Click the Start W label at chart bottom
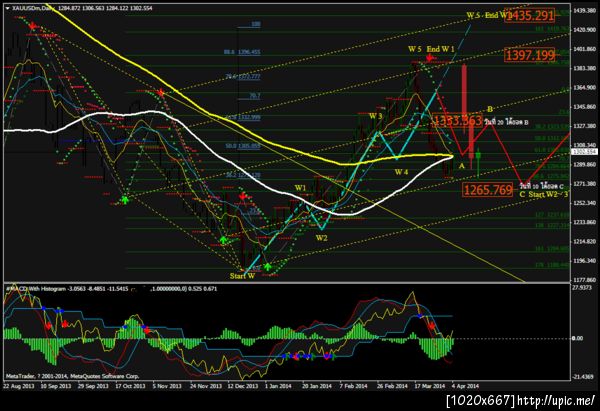 [242, 276]
